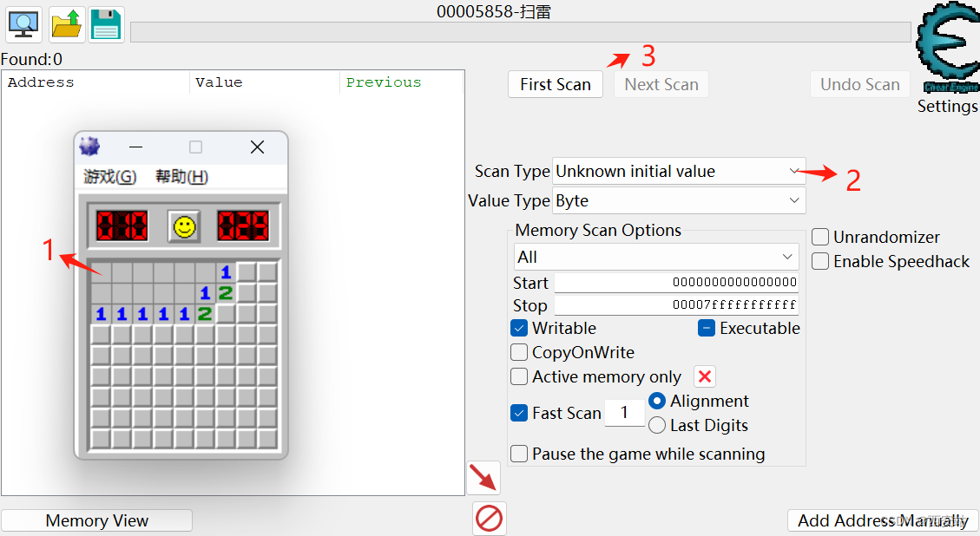Screen dimensions: 980x536
Task: Click the Settings label under logo
Action: (948, 106)
